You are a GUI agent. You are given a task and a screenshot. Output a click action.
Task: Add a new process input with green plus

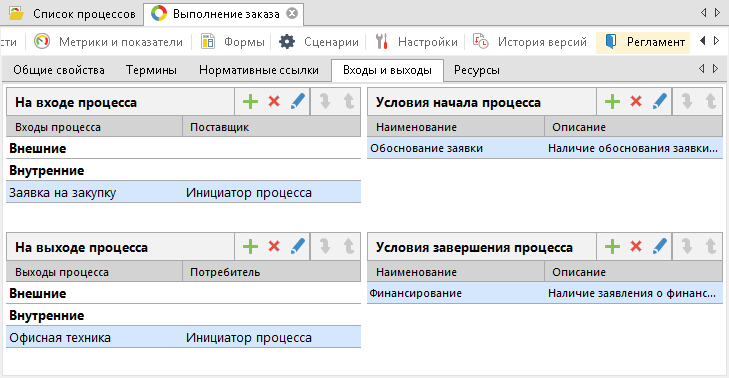[250, 101]
